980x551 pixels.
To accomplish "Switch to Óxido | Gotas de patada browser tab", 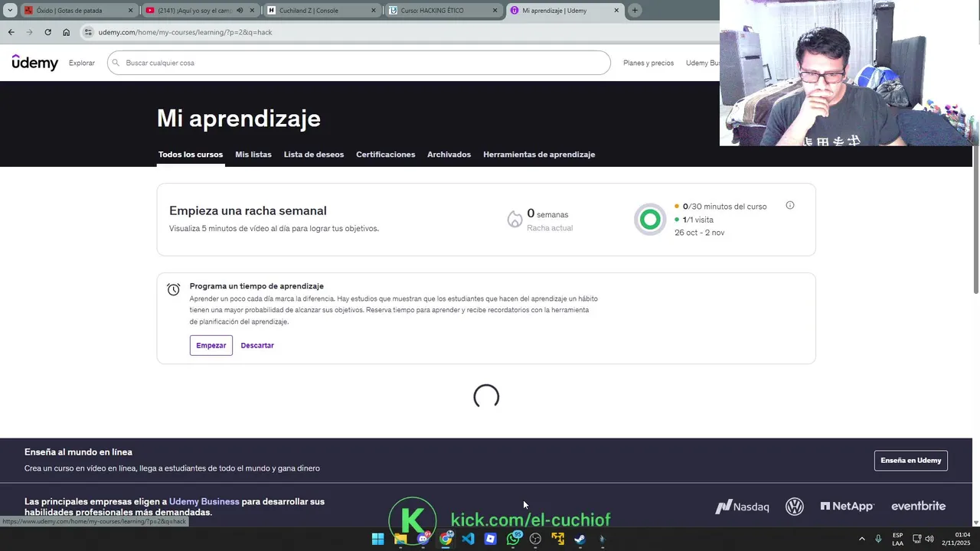I will 78,11.
